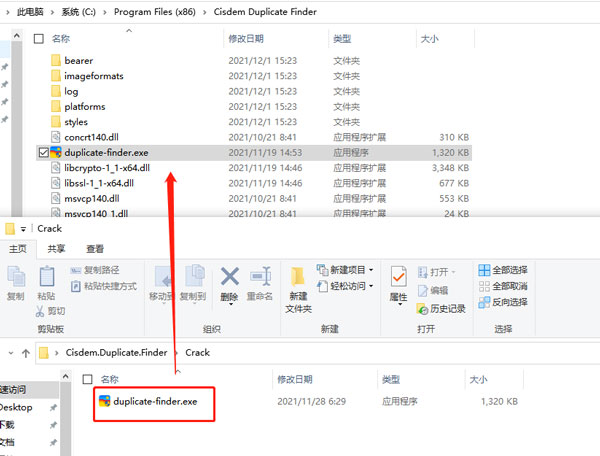Click the 3,348 KB size cell
Screen dimensions: 600x456
click(450, 168)
